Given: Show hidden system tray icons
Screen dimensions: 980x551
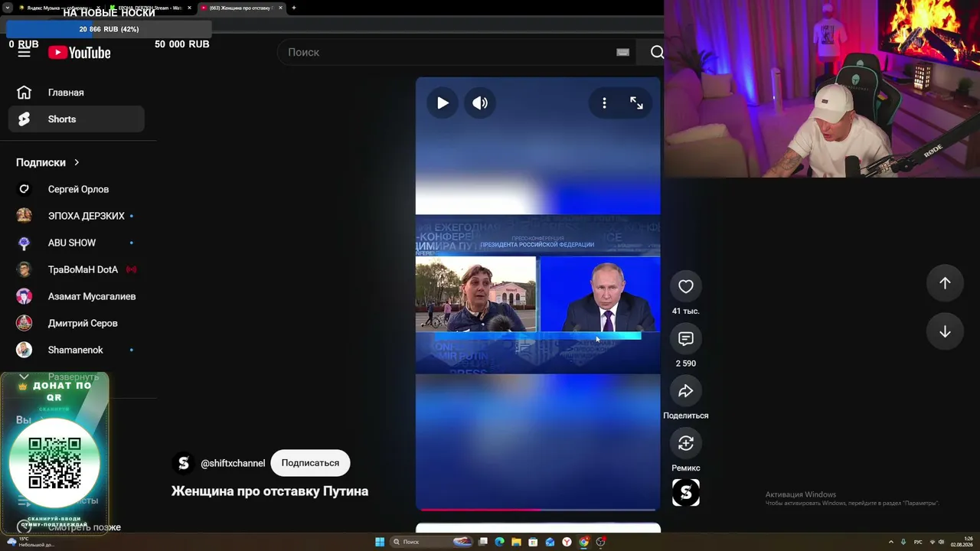Looking at the screenshot, I should (x=890, y=542).
